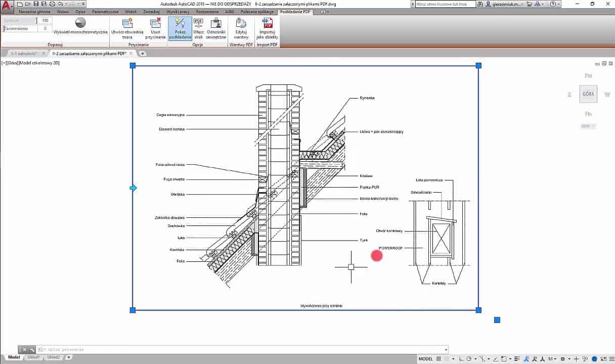Click the command line input field

243,349
